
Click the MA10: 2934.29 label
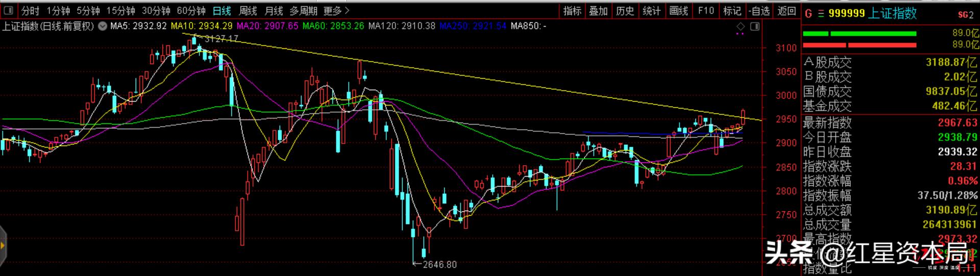(202, 26)
